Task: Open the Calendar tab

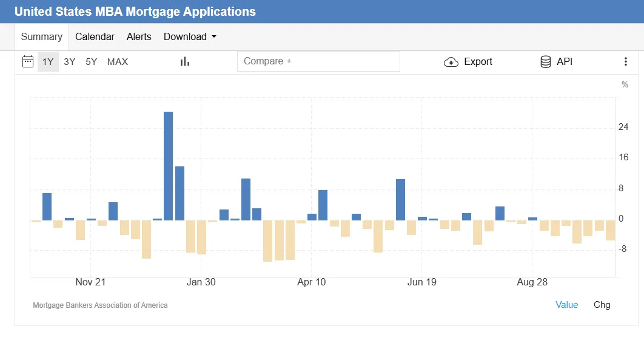Action: click(x=95, y=36)
